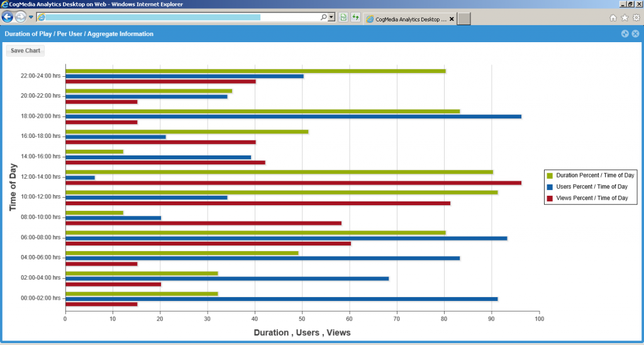644x345 pixels.
Task: Click the browser Home icon
Action: click(x=613, y=18)
